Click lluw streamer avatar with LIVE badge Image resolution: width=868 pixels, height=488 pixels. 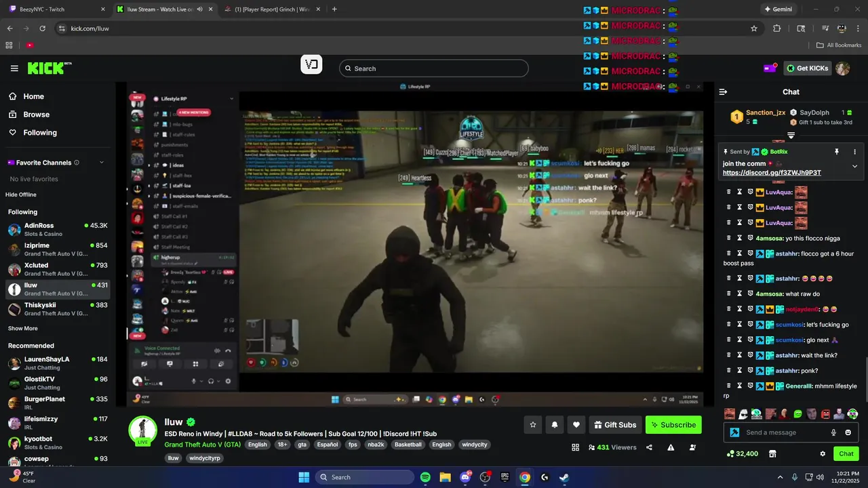point(143,430)
